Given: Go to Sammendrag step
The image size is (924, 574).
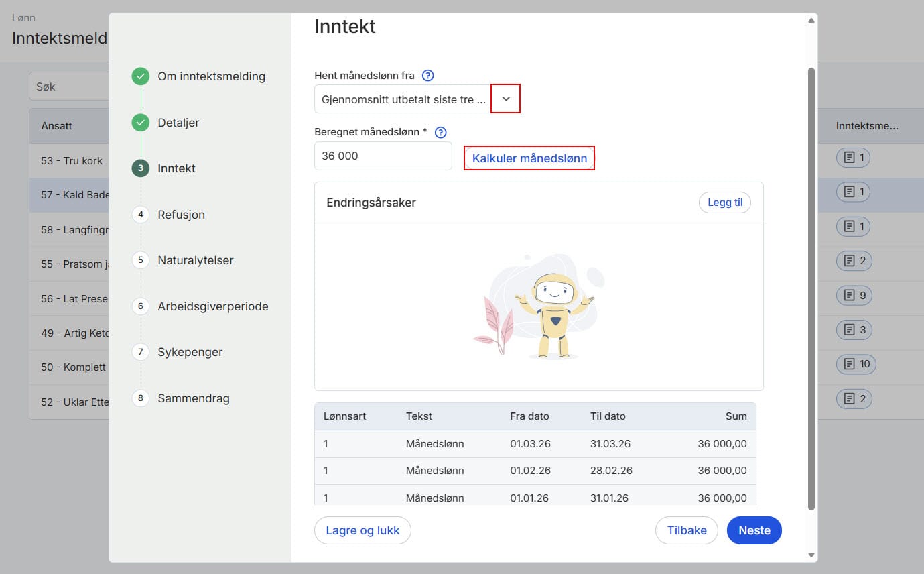Looking at the screenshot, I should pos(194,398).
